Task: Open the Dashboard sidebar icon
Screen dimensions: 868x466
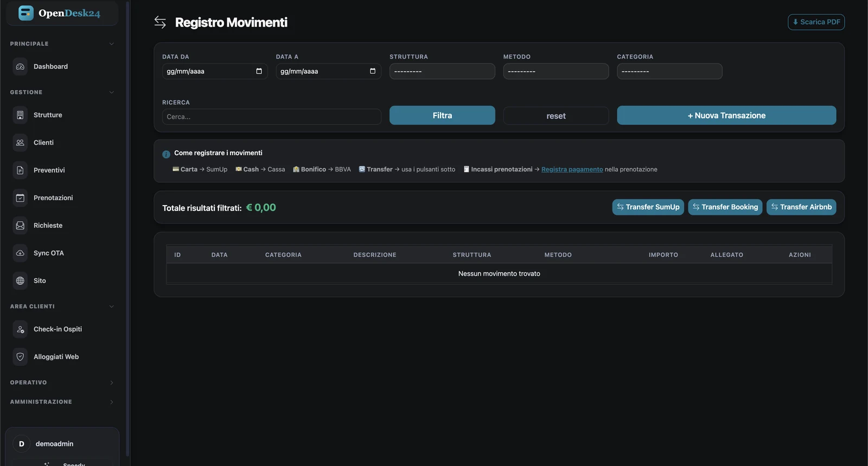Action: click(x=20, y=67)
